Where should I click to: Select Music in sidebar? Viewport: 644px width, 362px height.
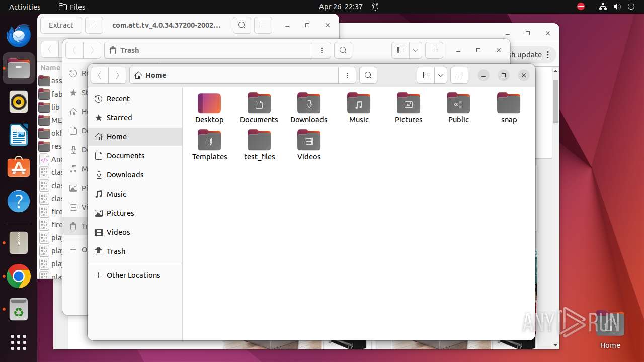point(135,194)
